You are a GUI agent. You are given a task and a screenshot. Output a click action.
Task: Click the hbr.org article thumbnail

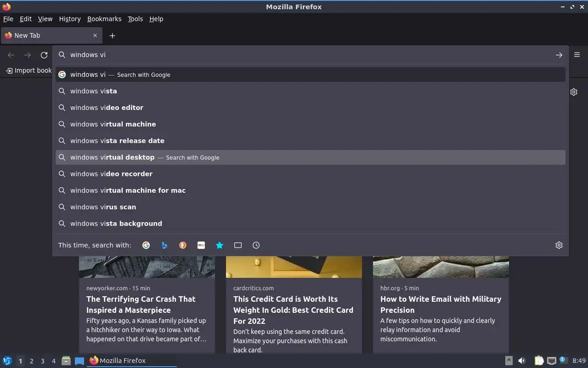(441, 267)
